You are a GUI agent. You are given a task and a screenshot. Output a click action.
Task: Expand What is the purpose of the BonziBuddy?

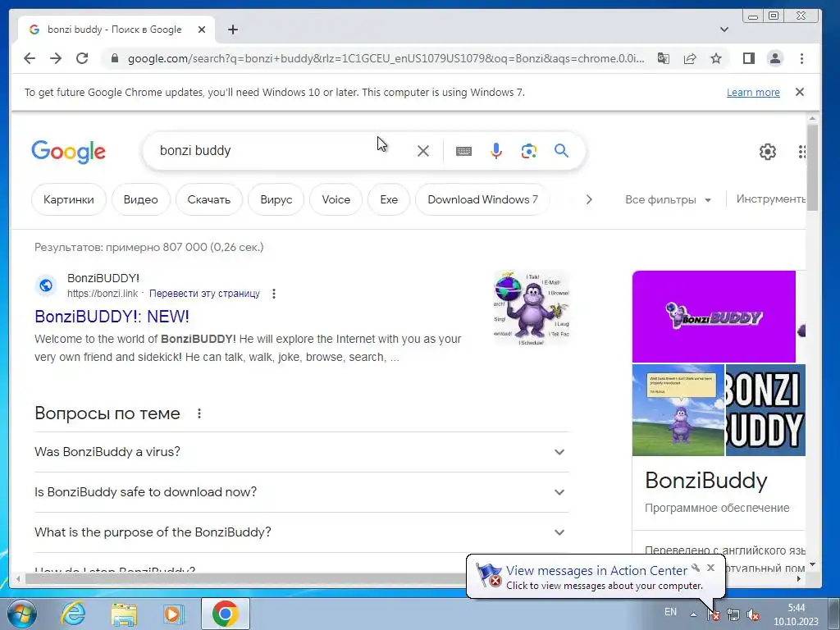pos(302,532)
